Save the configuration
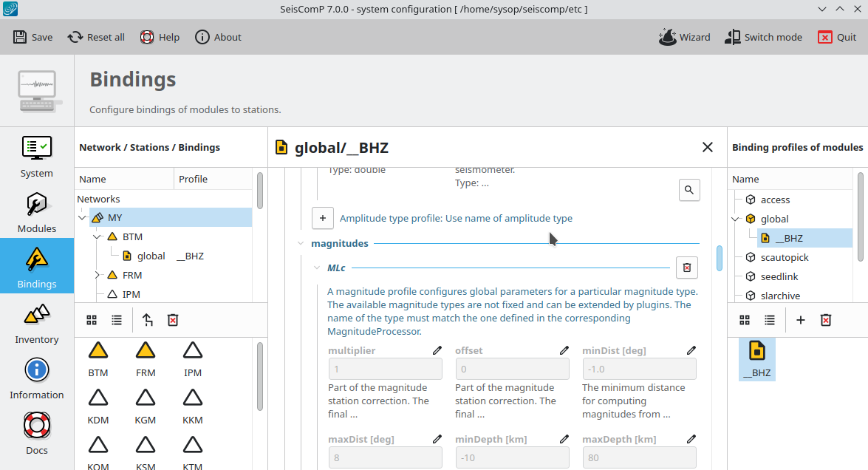This screenshot has width=868, height=470. click(33, 37)
